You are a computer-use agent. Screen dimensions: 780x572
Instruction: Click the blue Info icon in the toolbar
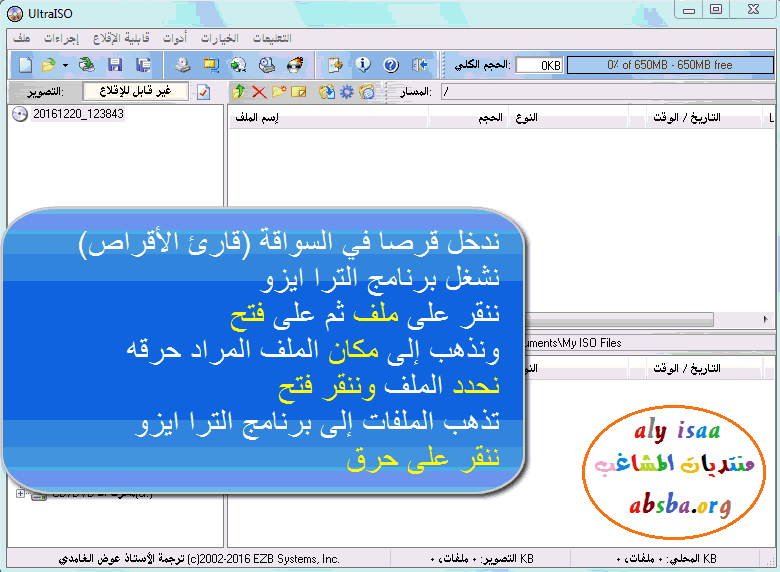point(363,65)
